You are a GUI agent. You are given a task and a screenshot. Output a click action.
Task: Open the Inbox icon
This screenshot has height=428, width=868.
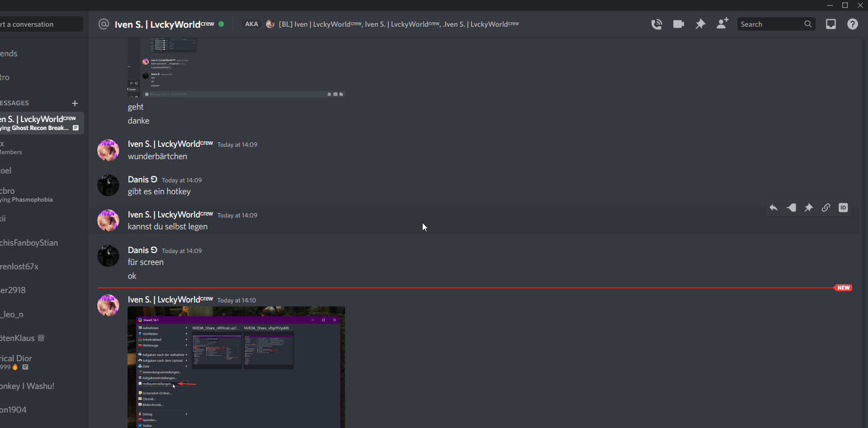pos(831,24)
